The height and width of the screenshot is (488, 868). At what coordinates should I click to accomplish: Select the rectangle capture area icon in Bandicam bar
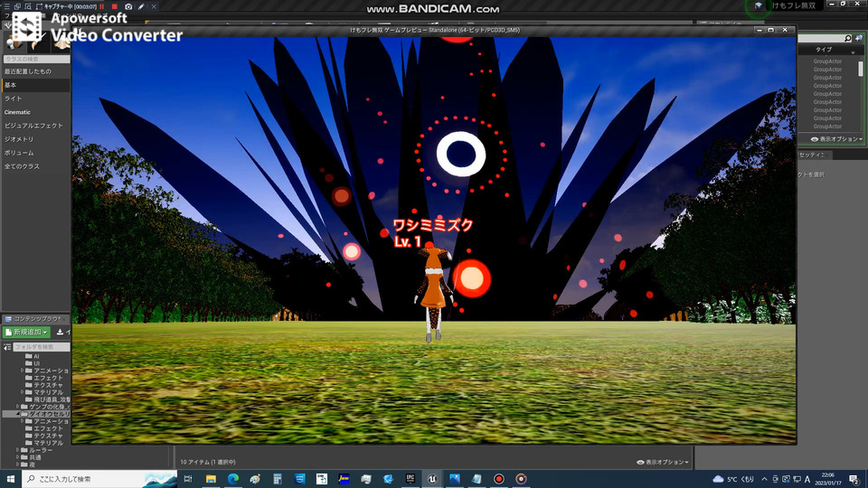coord(39,6)
